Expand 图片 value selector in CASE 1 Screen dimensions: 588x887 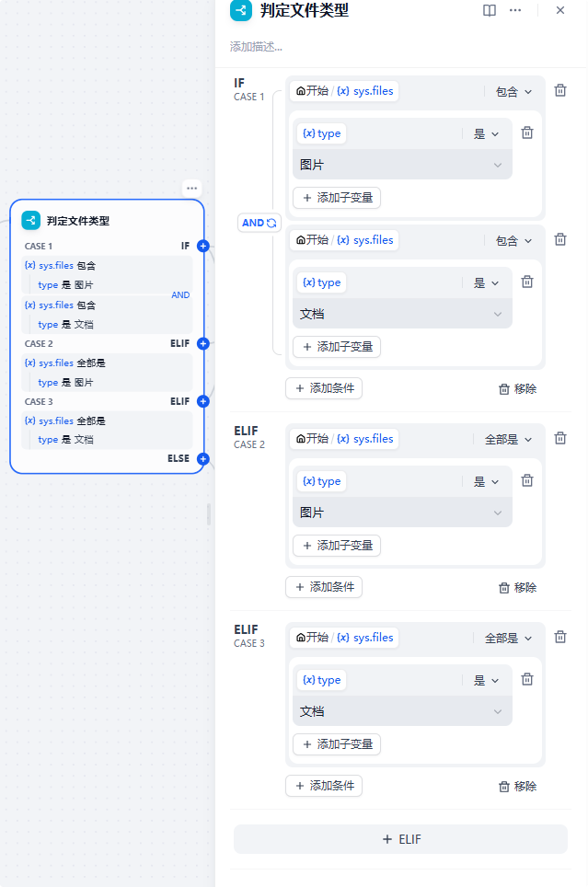tap(402, 165)
